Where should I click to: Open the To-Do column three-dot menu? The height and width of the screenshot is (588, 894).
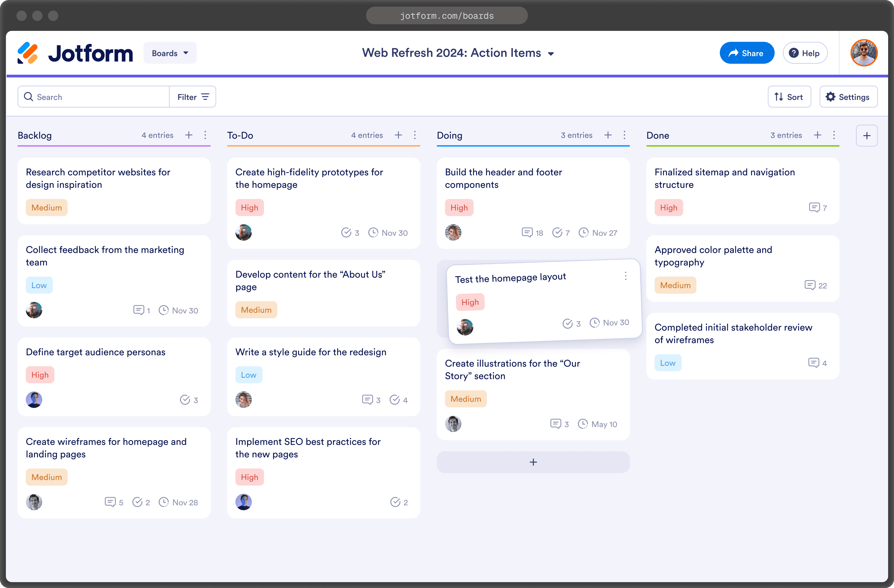click(x=415, y=135)
